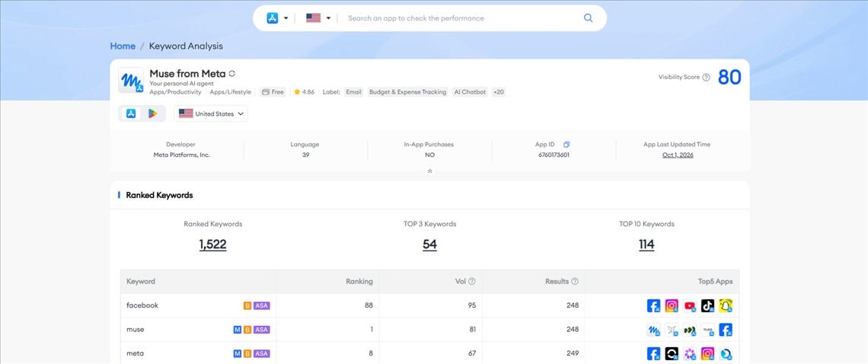Select the Email label tag
Screen dimensions: 868x364
click(x=354, y=92)
